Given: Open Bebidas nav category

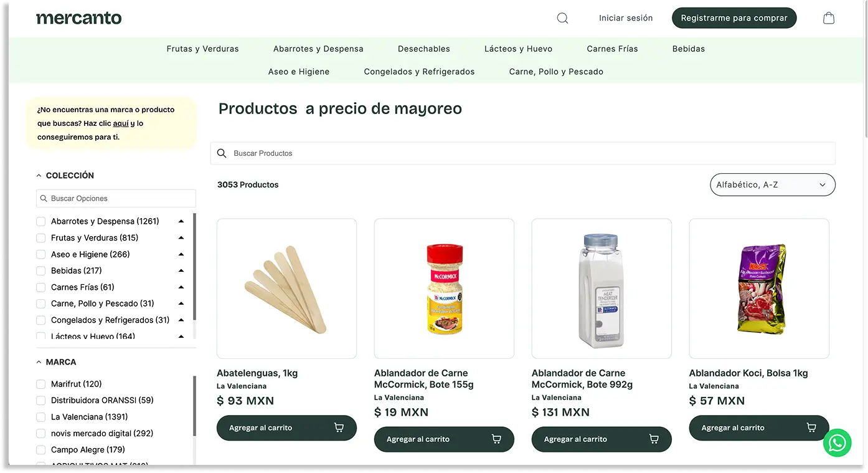Looking at the screenshot, I should (689, 49).
